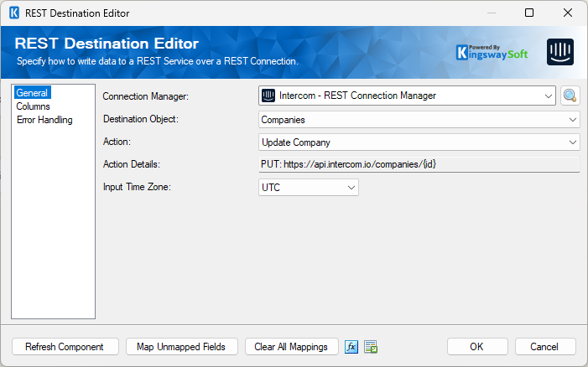The height and width of the screenshot is (367, 588).
Task: Go to the Error Handling page
Action: point(44,120)
